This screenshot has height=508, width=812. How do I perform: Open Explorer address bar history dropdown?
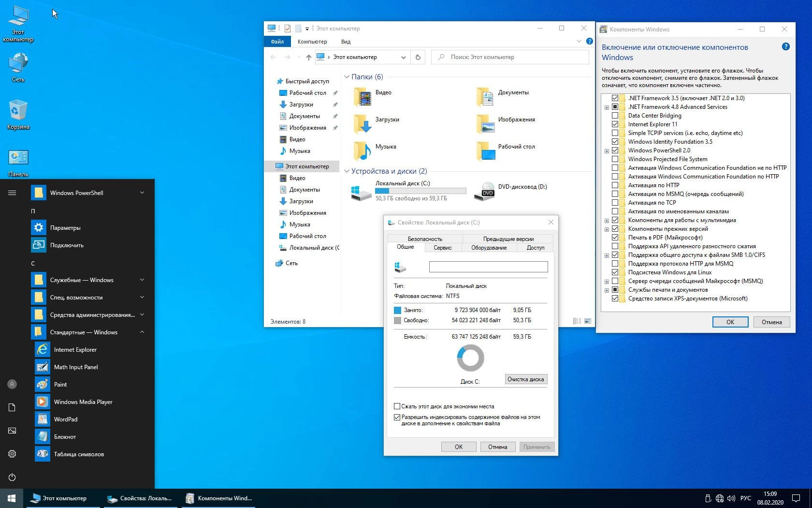(403, 57)
